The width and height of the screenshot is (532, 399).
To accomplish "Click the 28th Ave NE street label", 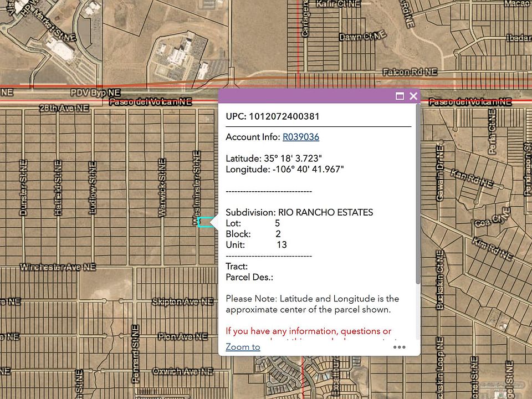I will 64,108.
